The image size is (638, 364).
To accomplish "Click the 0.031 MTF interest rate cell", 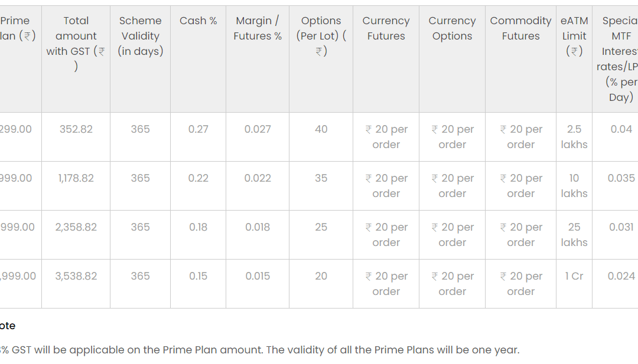I will (621, 227).
